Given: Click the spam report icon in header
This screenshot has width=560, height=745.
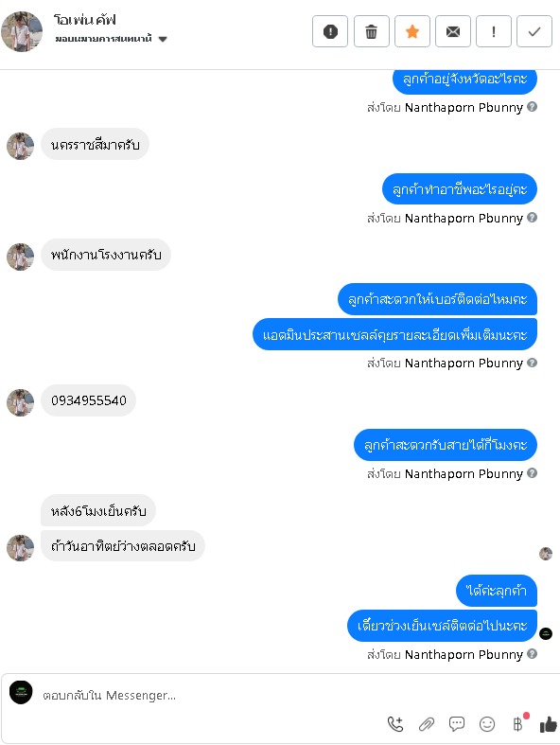Looking at the screenshot, I should click(330, 31).
